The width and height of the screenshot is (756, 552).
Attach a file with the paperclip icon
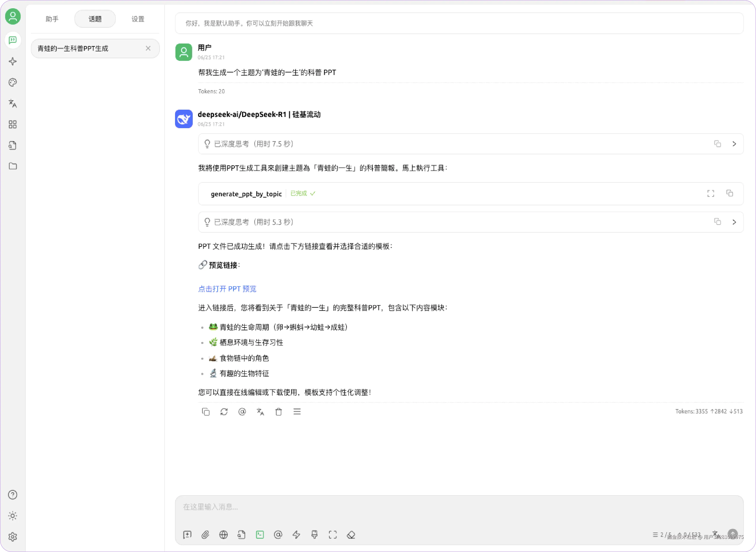pyautogui.click(x=205, y=535)
